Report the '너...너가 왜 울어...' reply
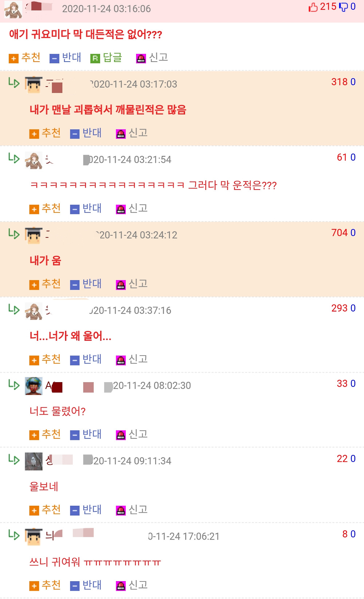 pyautogui.click(x=132, y=360)
